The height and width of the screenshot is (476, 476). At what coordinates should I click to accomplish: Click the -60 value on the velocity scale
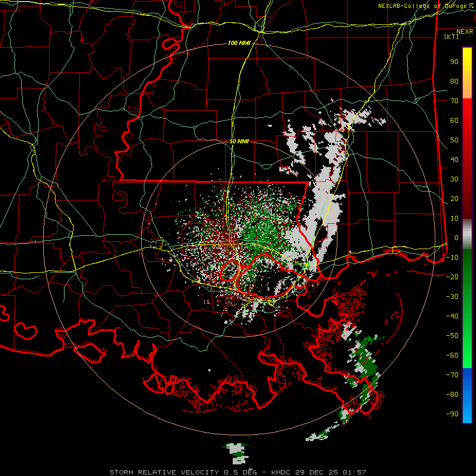[x=452, y=355]
